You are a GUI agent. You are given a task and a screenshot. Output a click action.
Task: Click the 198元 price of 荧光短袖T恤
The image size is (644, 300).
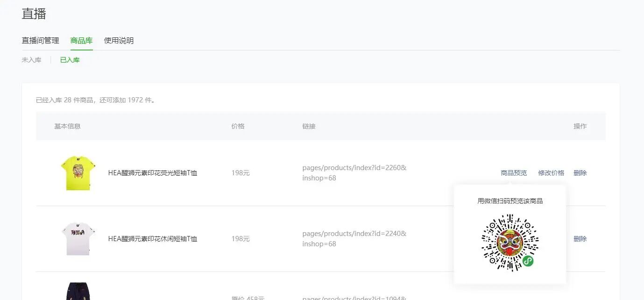(241, 173)
